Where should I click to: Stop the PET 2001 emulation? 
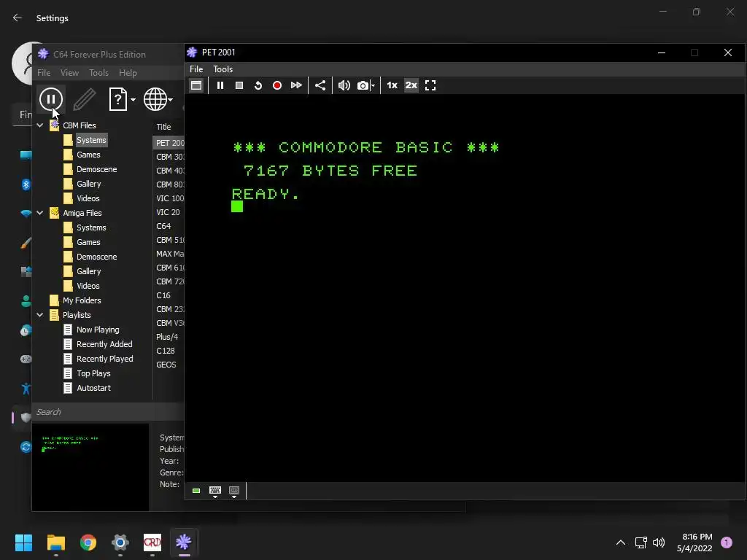point(239,86)
